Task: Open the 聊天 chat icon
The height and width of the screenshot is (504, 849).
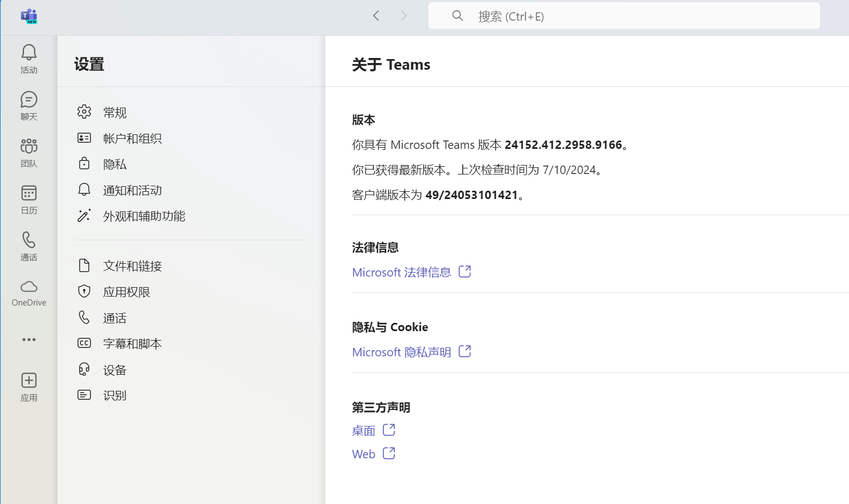Action: tap(29, 99)
